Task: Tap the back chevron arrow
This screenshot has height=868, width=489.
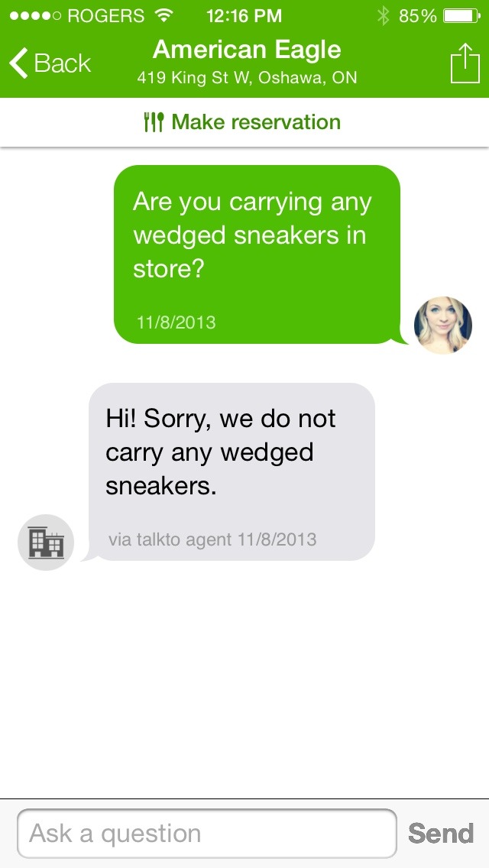Action: pyautogui.click(x=18, y=63)
